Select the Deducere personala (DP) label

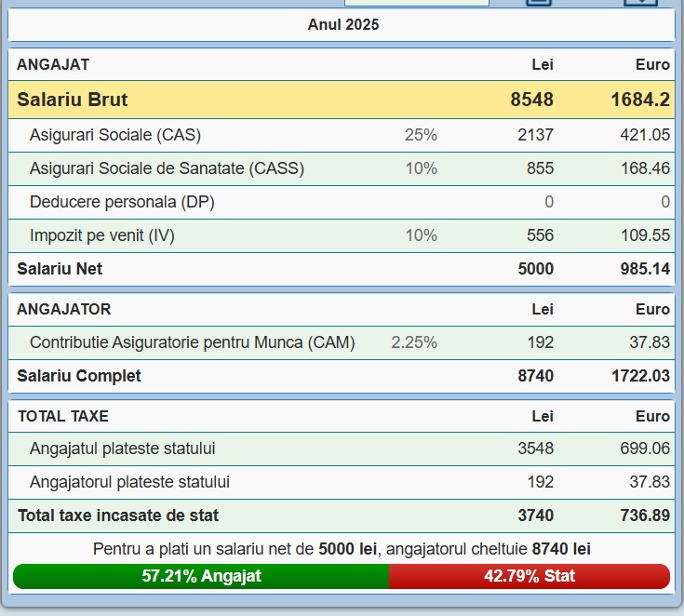(x=122, y=202)
